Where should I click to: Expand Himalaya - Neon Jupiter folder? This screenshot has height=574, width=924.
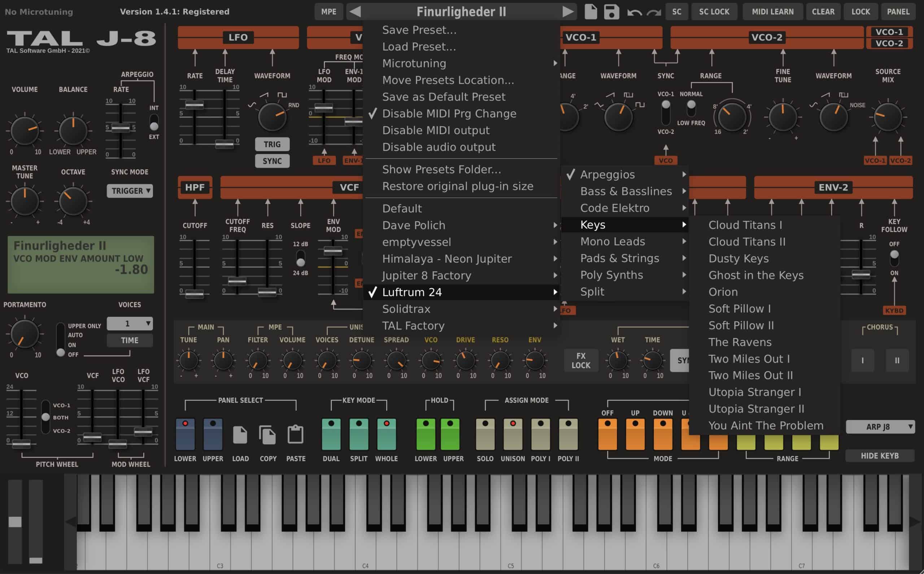click(x=461, y=259)
